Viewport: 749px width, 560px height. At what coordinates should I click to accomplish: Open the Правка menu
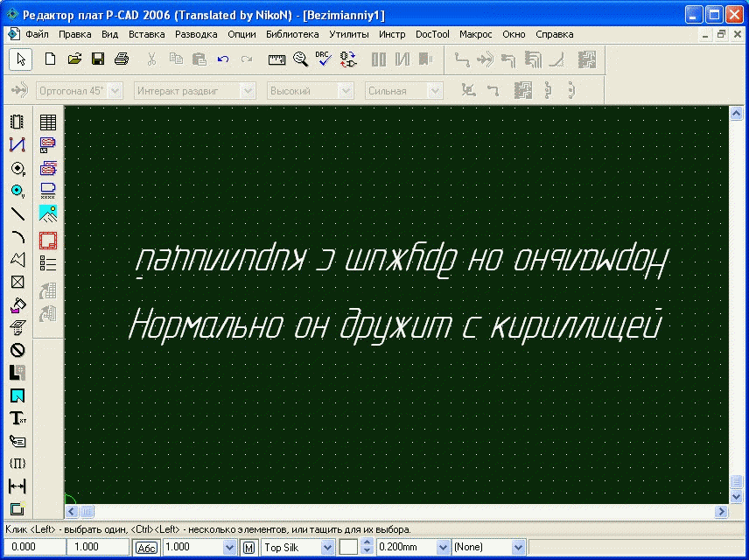tap(75, 34)
